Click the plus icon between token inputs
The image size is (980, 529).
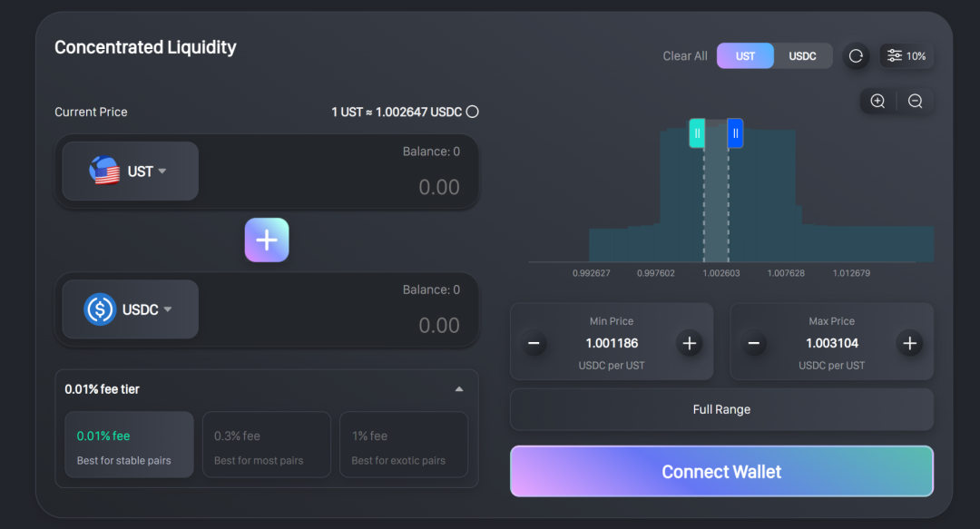(x=267, y=240)
